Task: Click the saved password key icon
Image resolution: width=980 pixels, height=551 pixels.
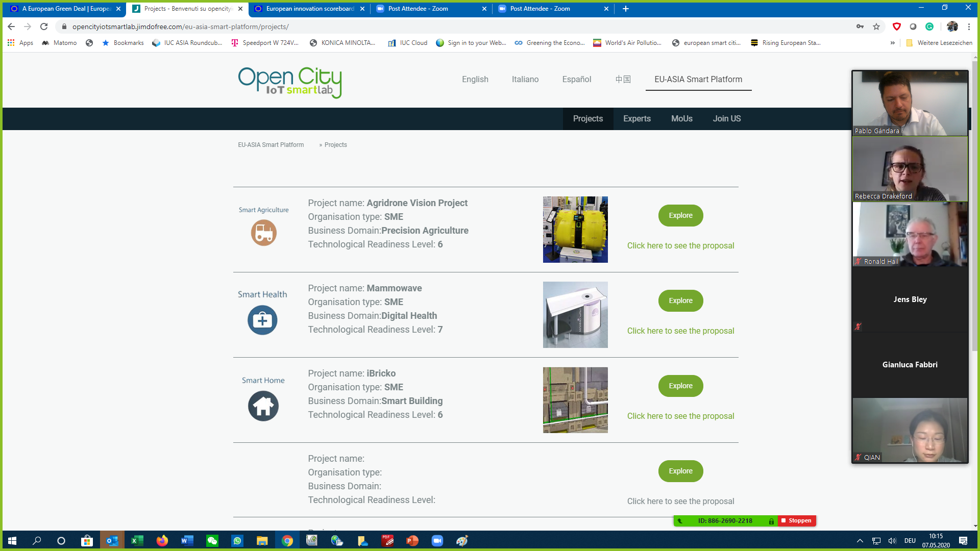Action: (860, 27)
